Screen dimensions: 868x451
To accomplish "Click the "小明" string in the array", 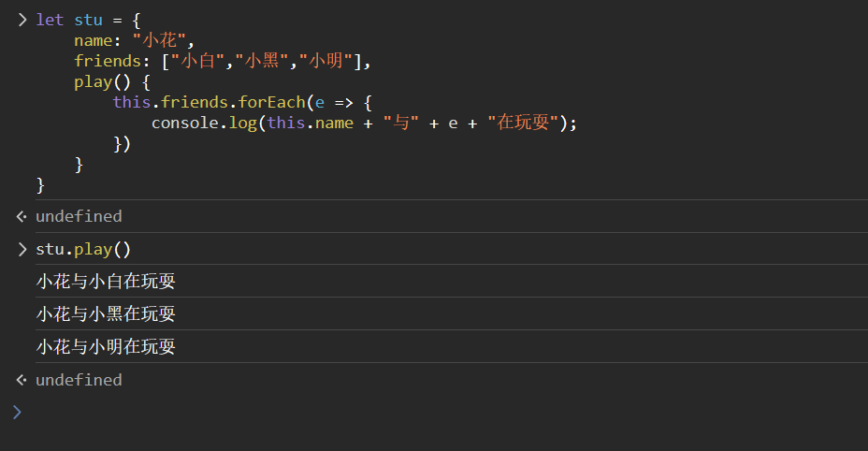I will click(330, 62).
